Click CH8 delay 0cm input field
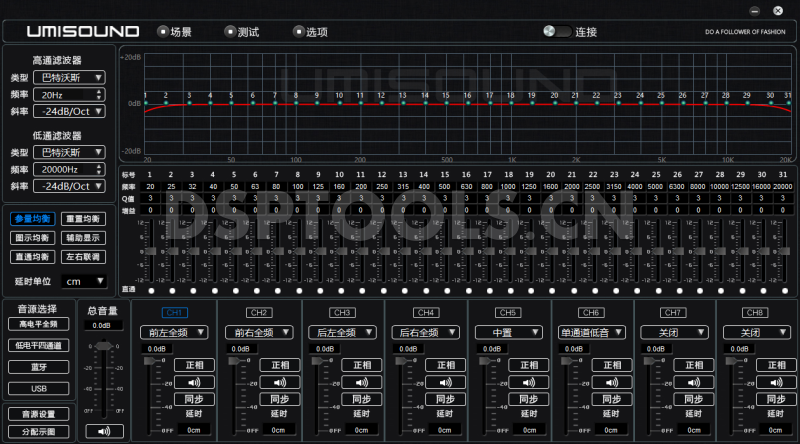The width and height of the screenshot is (800, 444). coord(776,430)
